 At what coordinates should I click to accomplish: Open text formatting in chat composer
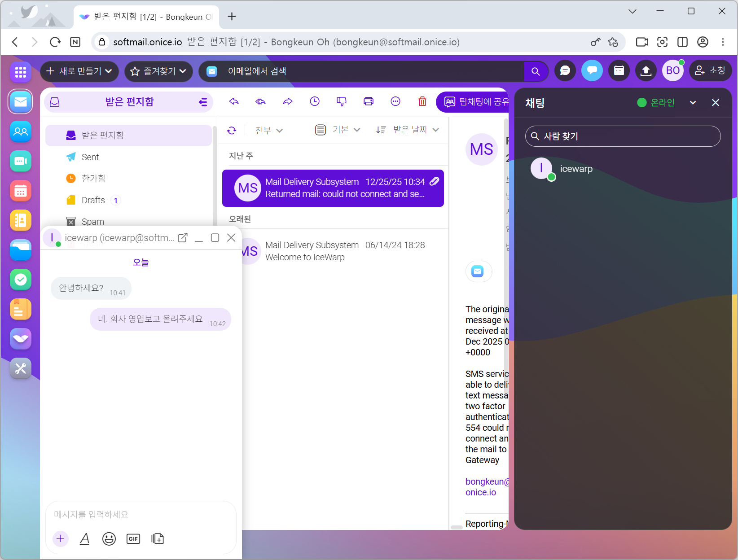pos(84,538)
